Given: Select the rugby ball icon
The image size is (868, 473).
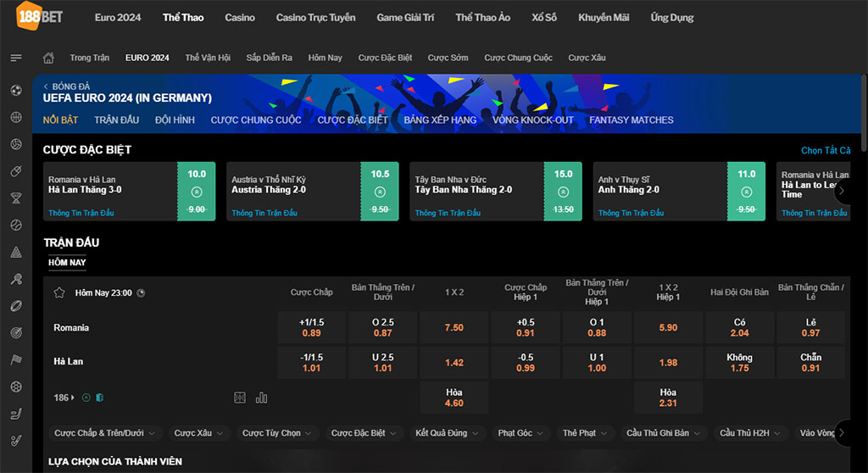Looking at the screenshot, I should tap(16, 306).
